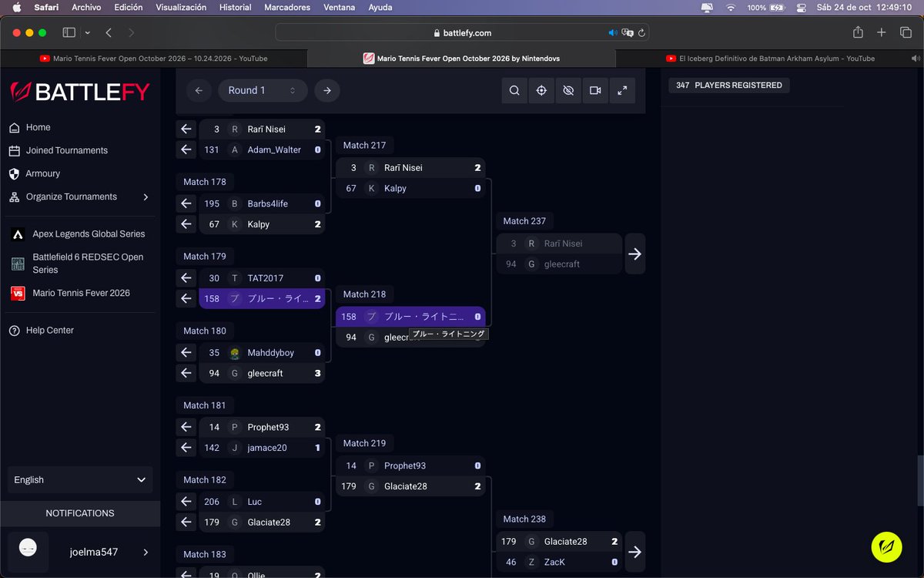Center bracket with the crosshair icon
Screen dimensions: 924x578
(x=541, y=90)
